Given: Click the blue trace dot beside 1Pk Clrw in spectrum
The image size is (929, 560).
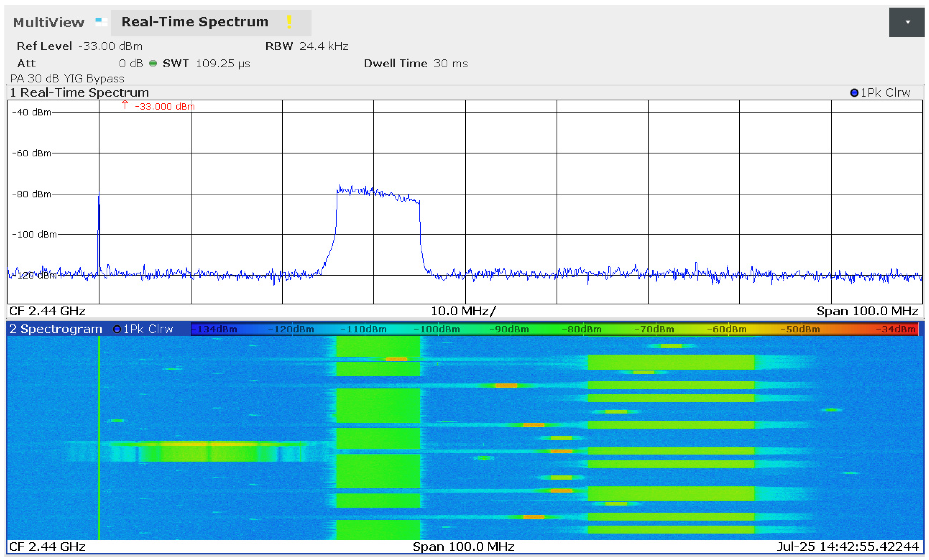Looking at the screenshot, I should point(854,93).
